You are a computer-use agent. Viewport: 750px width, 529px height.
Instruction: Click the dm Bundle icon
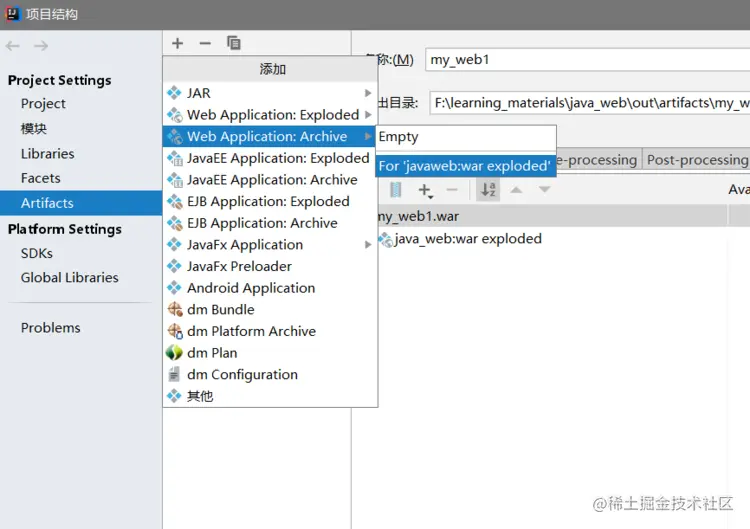click(x=175, y=309)
